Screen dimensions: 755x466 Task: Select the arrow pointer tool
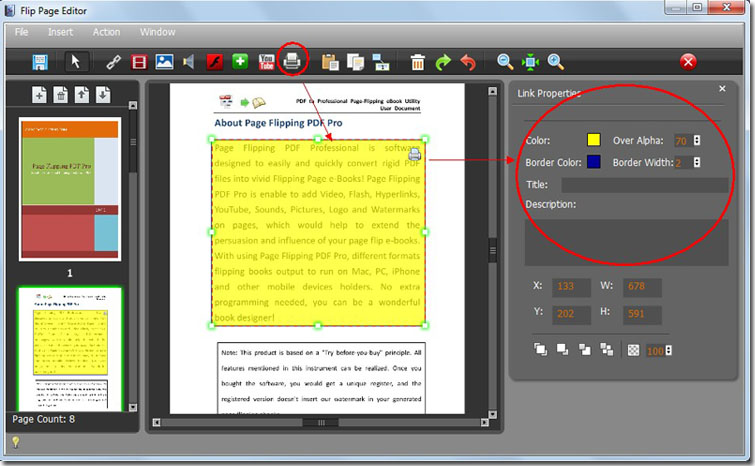[75, 62]
